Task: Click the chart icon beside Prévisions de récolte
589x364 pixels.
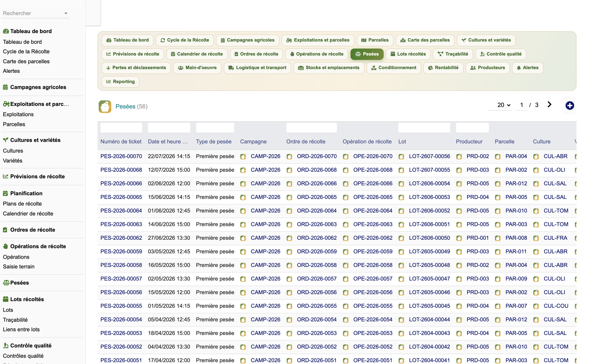Action: pos(5,176)
